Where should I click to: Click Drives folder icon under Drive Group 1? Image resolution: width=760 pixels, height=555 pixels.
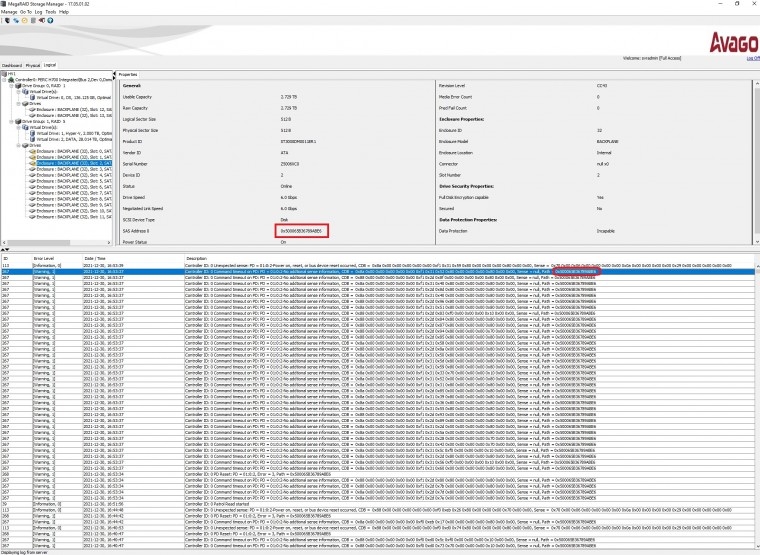tap(25, 145)
